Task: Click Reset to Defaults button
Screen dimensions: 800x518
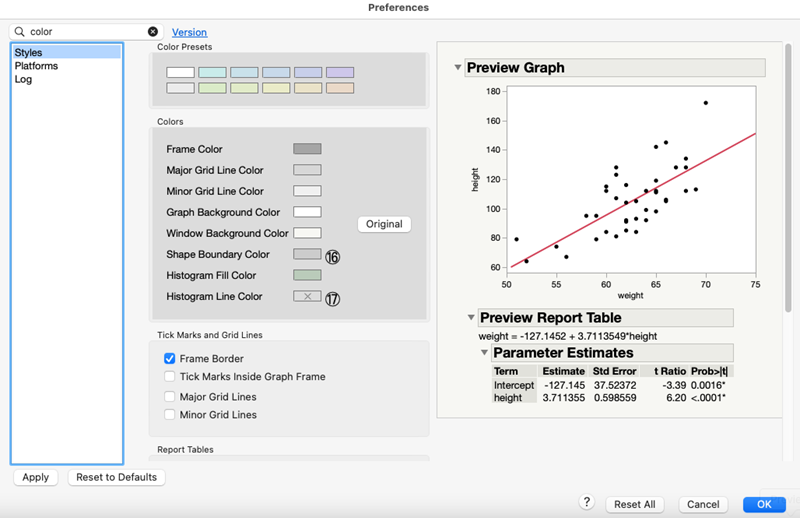Action: coord(117,477)
